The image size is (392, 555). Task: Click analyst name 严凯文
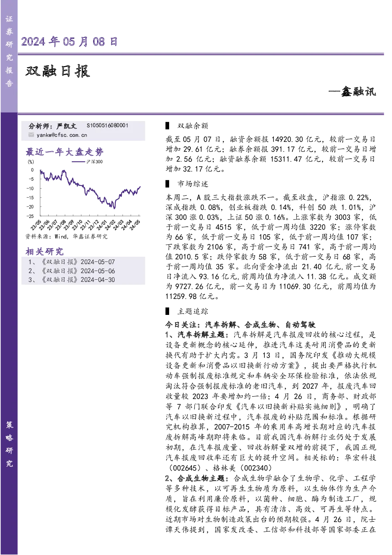[x=66, y=126]
